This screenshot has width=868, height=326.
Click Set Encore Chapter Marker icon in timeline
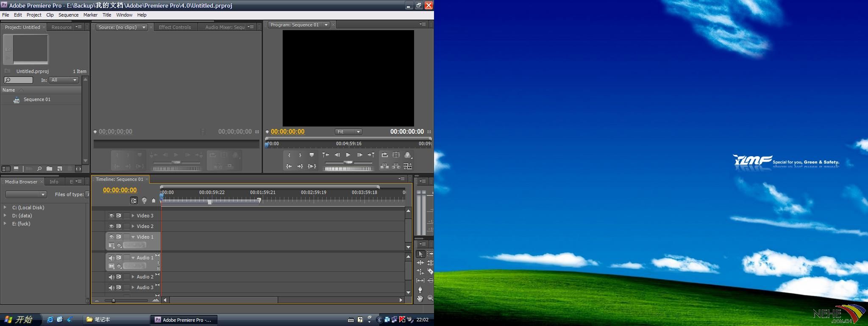pos(144,200)
